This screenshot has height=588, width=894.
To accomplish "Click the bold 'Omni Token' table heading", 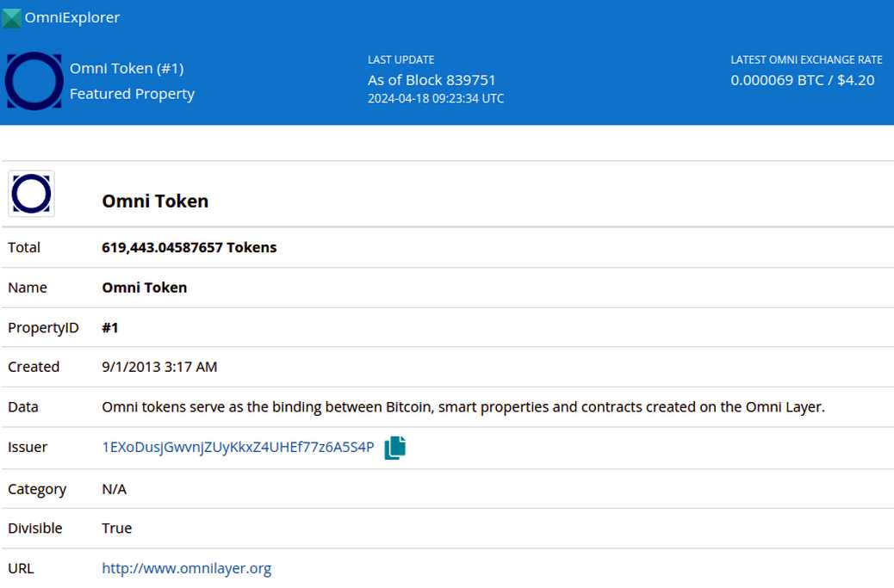I will tap(155, 201).
